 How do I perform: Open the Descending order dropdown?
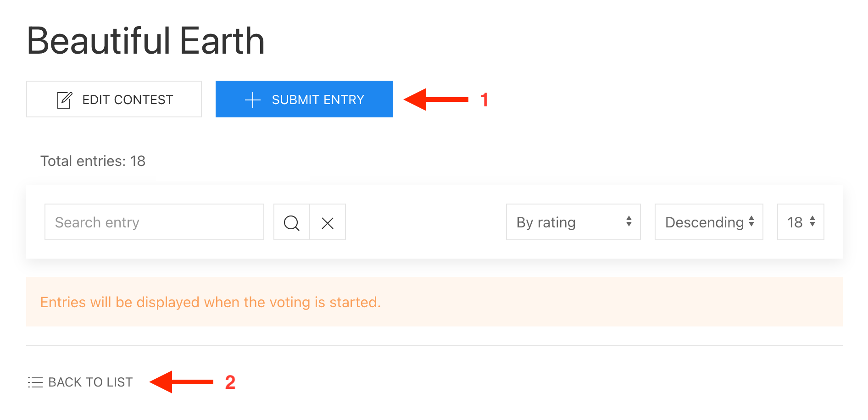pyautogui.click(x=708, y=222)
